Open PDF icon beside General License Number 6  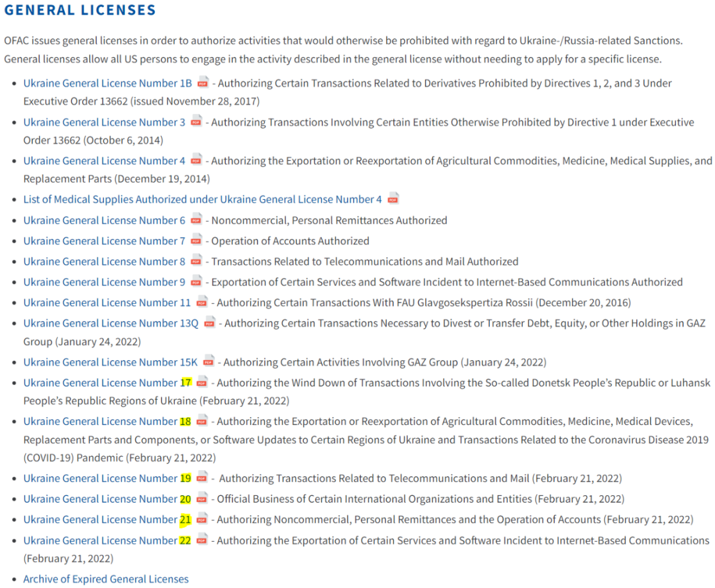197,220
